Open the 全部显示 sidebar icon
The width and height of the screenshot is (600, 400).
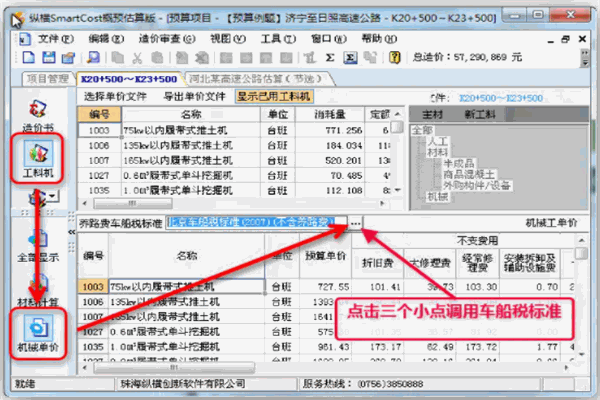click(38, 246)
